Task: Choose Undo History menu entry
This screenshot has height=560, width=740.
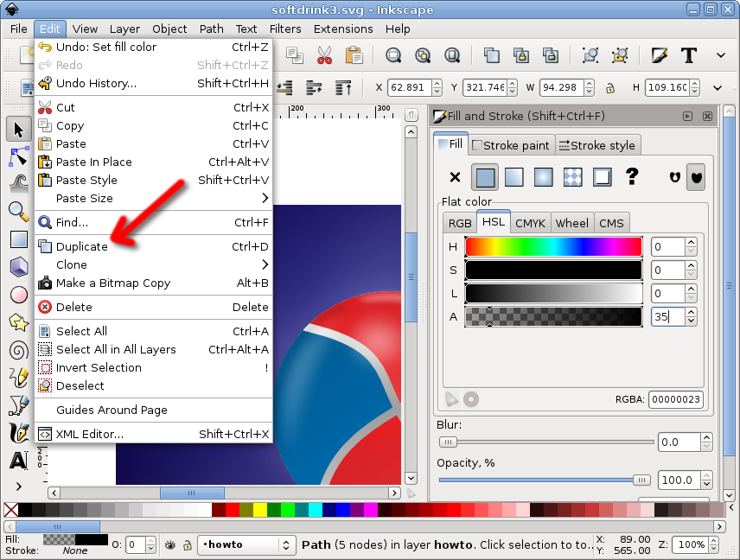Action: 154,84
